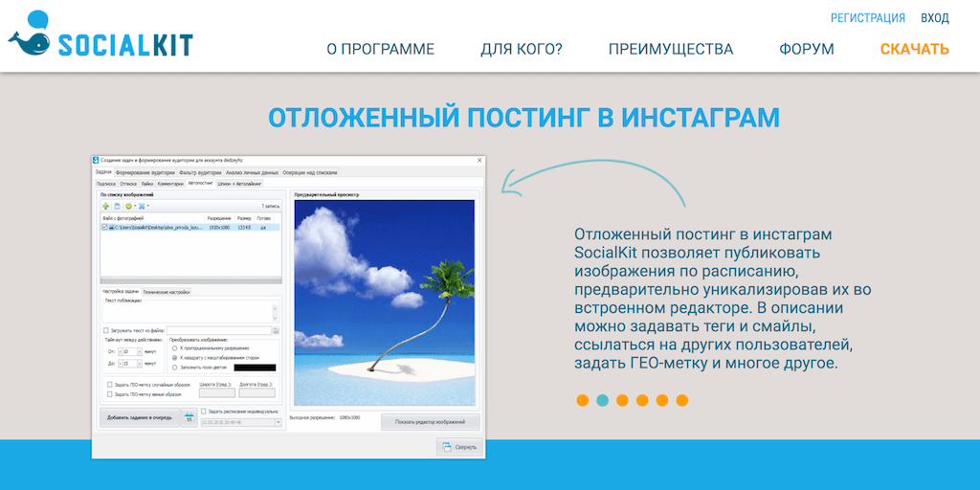The height and width of the screenshot is (490, 980).
Task: Click the calendar schedule icon showing 15
Action: pos(188,418)
